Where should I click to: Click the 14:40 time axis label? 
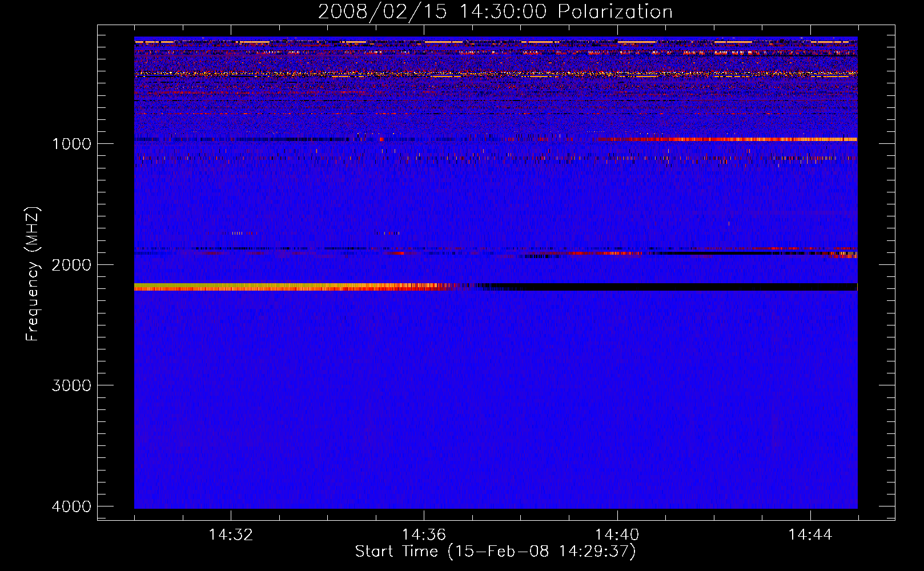click(x=617, y=535)
